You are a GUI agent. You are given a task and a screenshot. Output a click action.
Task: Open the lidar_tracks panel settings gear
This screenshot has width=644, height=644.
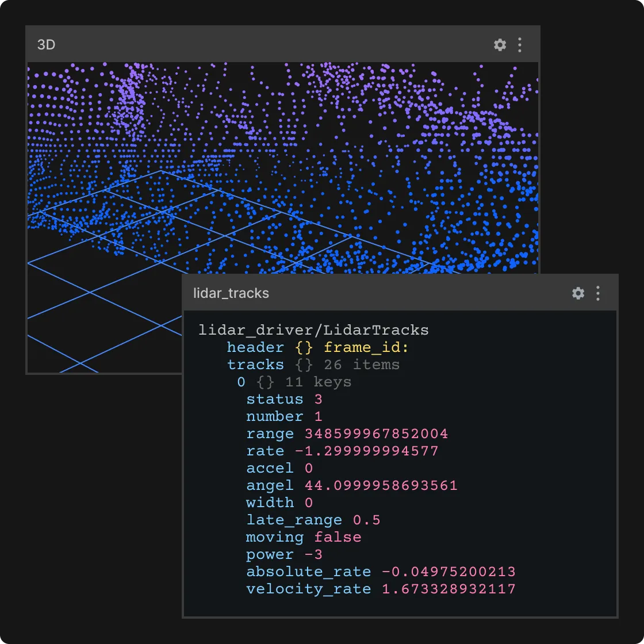(577, 293)
